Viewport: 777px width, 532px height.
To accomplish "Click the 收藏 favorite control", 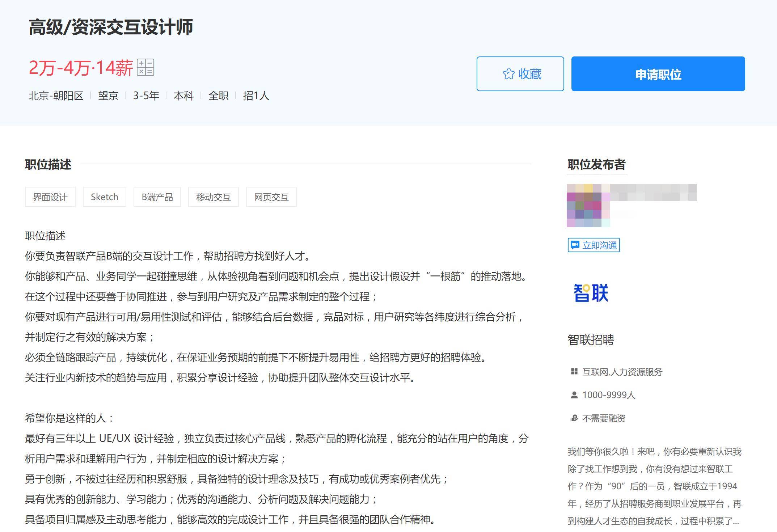I will click(521, 74).
